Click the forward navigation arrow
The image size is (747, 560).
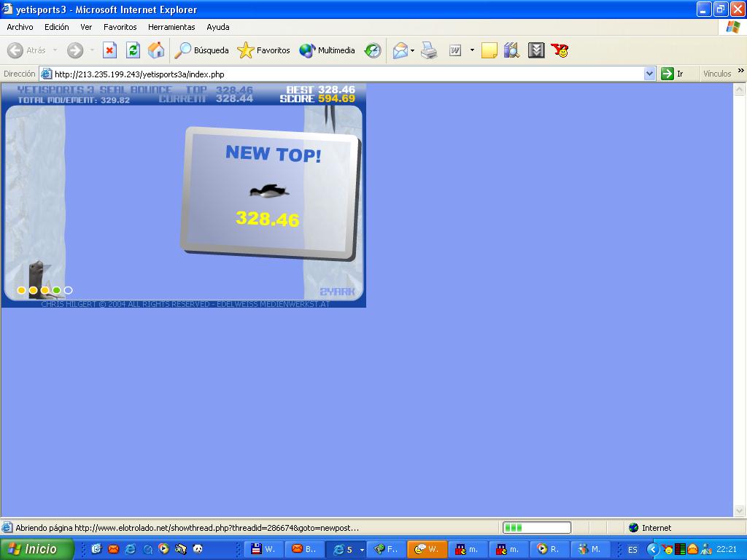pos(75,50)
